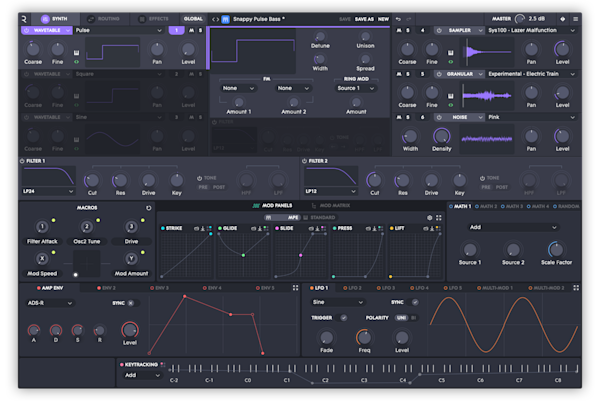Click the redo arrow in the top bar
This screenshot has height=401, width=600.
(410, 18)
